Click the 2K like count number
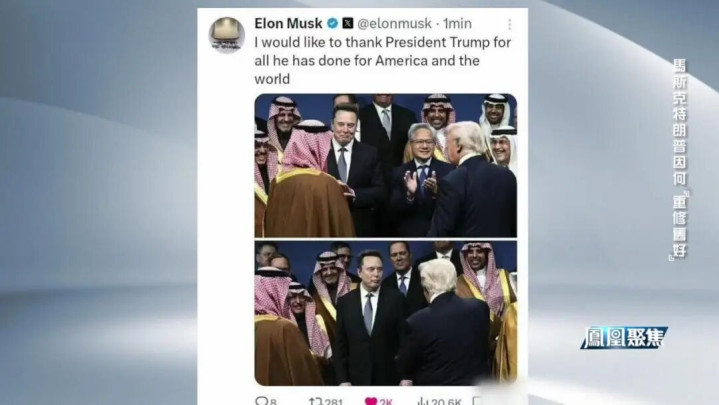 pos(386,402)
